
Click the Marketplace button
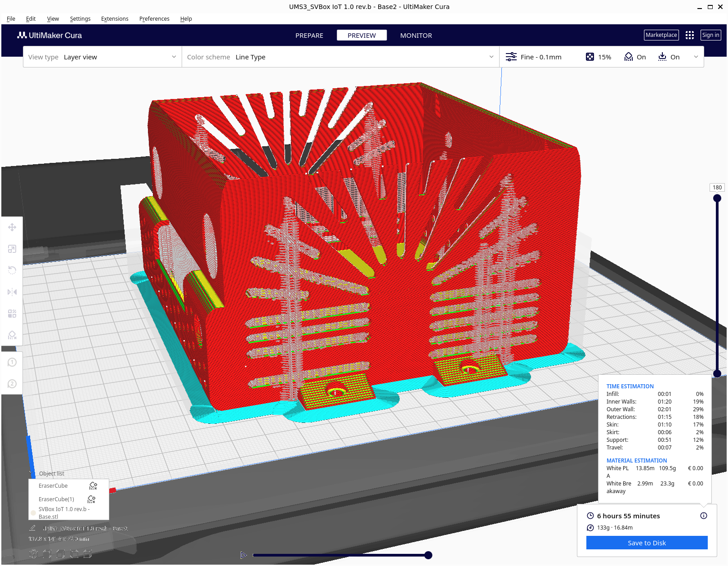tap(661, 35)
